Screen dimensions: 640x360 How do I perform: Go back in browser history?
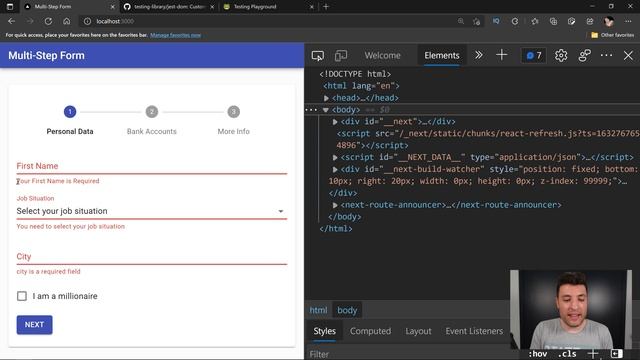coord(11,21)
